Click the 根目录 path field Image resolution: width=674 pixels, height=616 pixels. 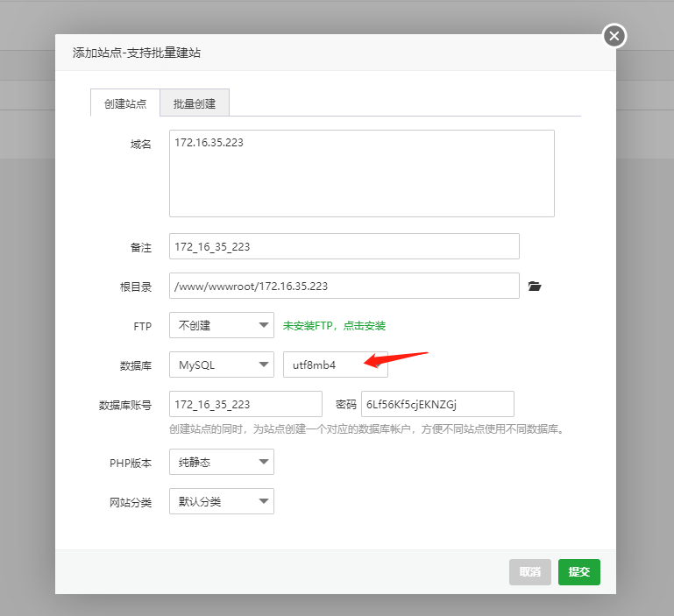344,286
